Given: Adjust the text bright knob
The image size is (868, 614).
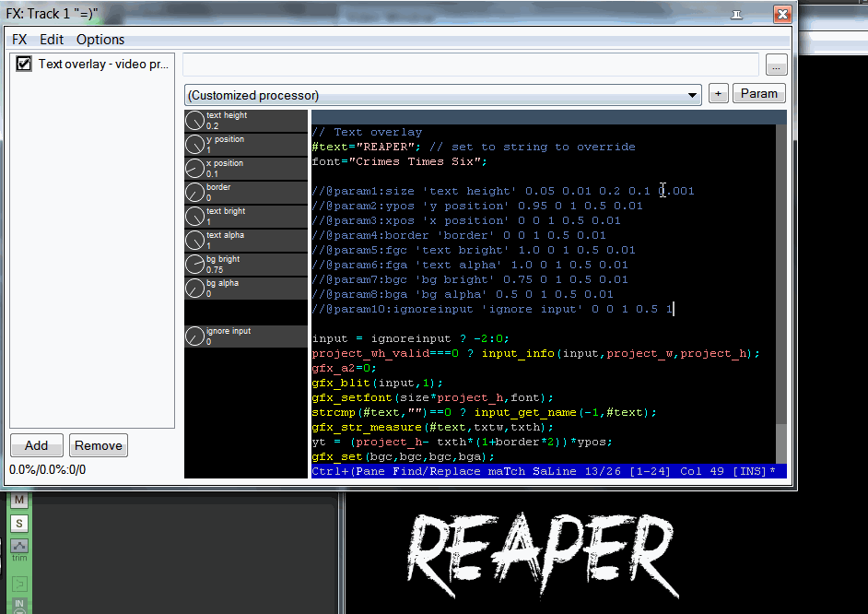Looking at the screenshot, I should click(x=194, y=216).
